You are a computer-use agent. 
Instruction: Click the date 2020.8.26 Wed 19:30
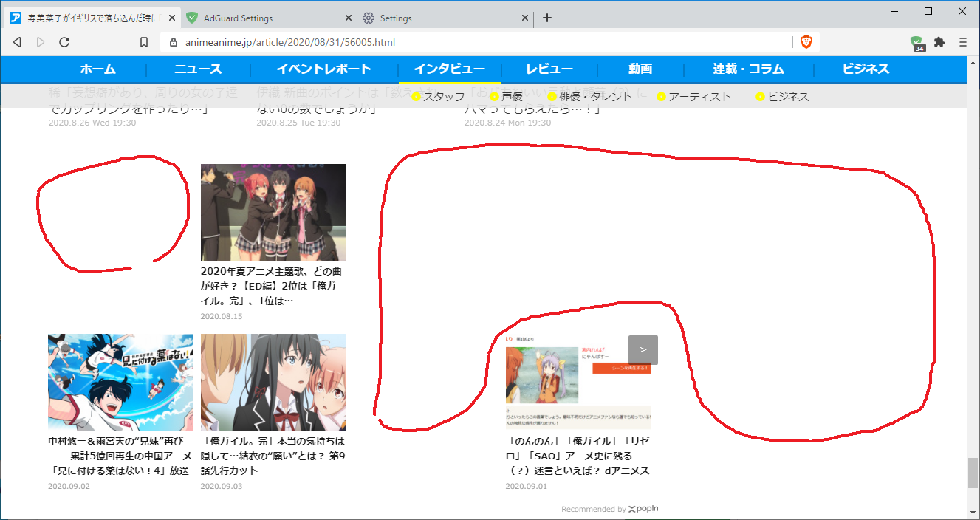click(x=92, y=123)
